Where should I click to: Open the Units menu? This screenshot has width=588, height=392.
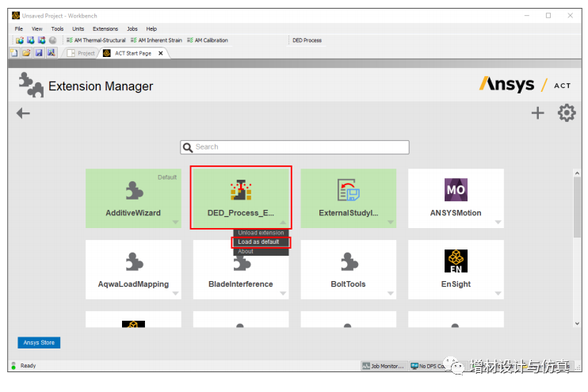(78, 29)
